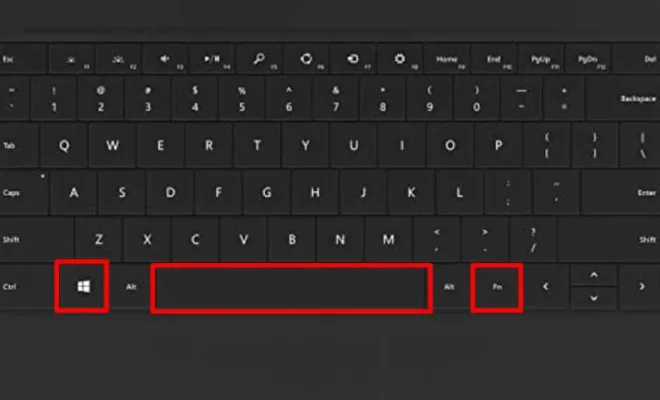
Task: Click the Enter key
Action: 621,192
